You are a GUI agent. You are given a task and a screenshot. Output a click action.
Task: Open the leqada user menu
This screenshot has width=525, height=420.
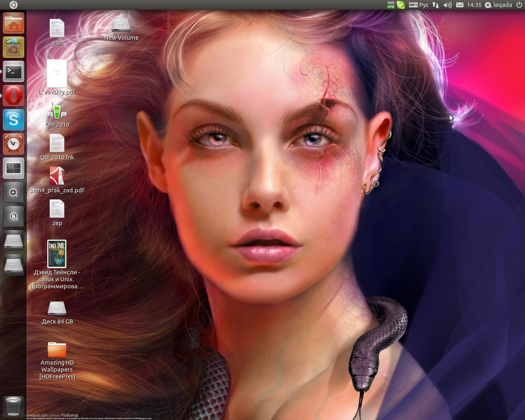(499, 5)
